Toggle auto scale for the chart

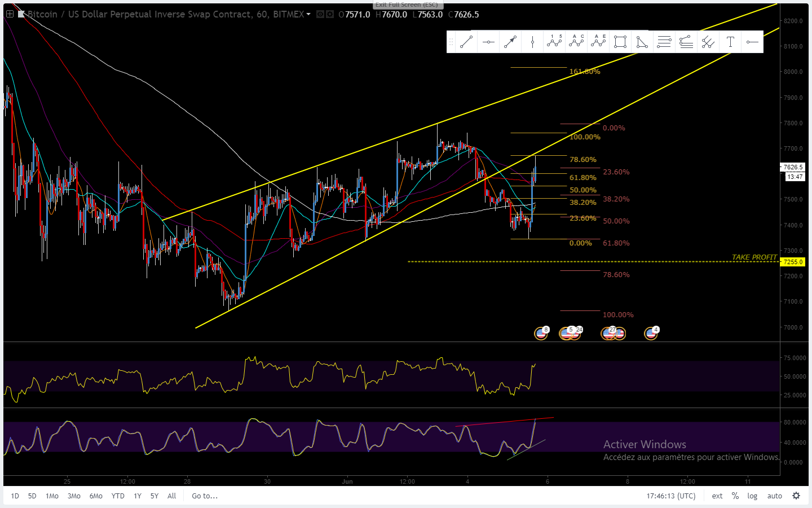coord(774,496)
